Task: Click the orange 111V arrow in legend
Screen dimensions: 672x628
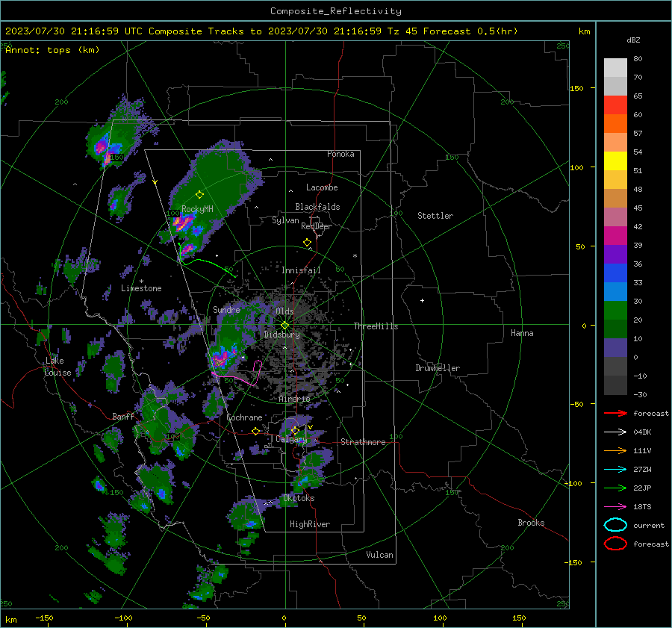Action: pos(615,450)
